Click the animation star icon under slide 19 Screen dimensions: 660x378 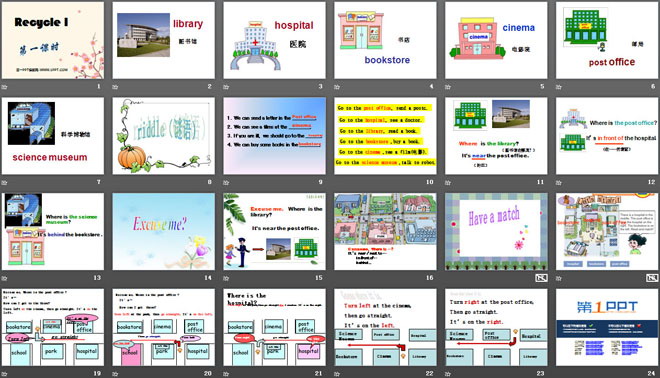(4, 374)
